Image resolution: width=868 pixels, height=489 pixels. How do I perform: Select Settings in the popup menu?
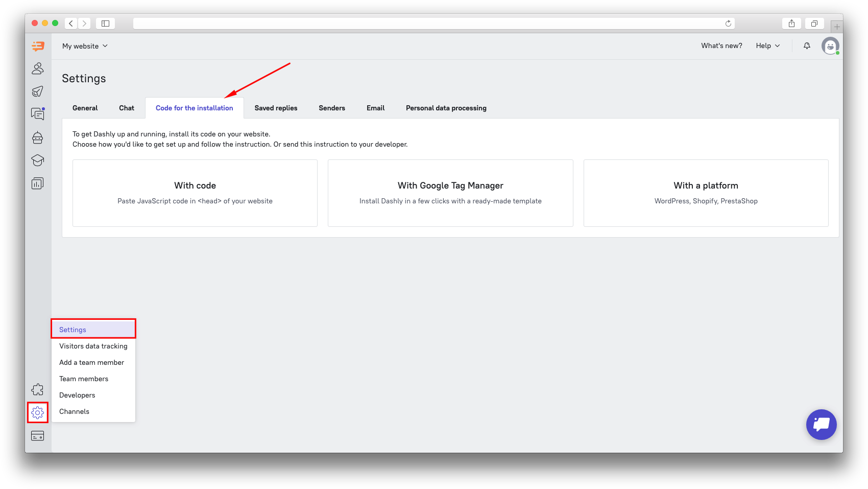pyautogui.click(x=93, y=330)
